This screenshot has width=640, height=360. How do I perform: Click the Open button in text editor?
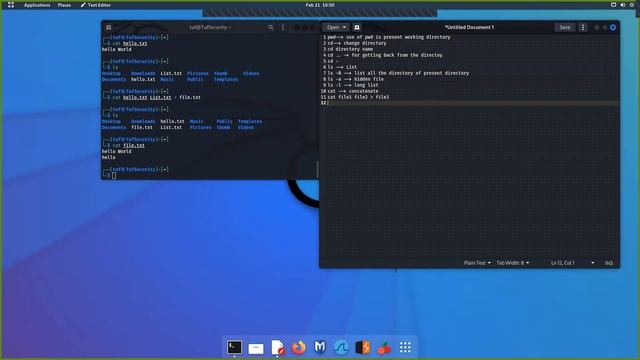333,27
